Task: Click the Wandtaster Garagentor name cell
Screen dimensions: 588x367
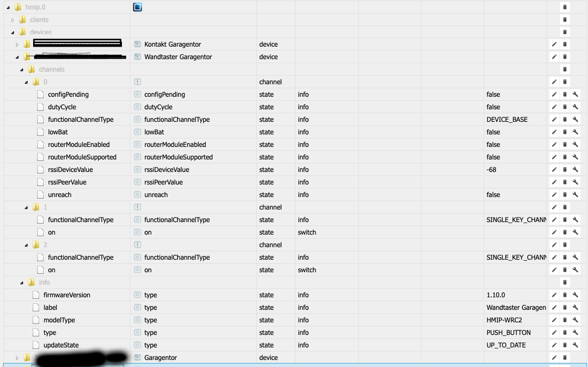Action: click(x=178, y=57)
